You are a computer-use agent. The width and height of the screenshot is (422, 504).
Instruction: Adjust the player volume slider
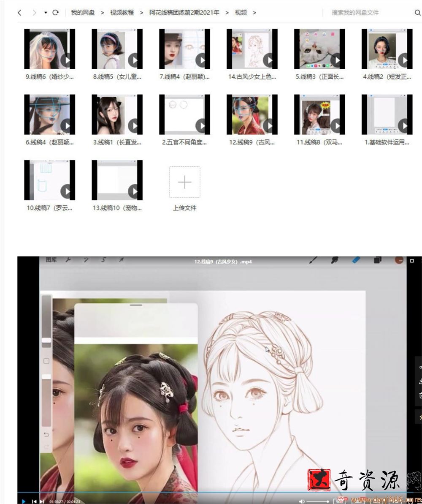pos(317,501)
